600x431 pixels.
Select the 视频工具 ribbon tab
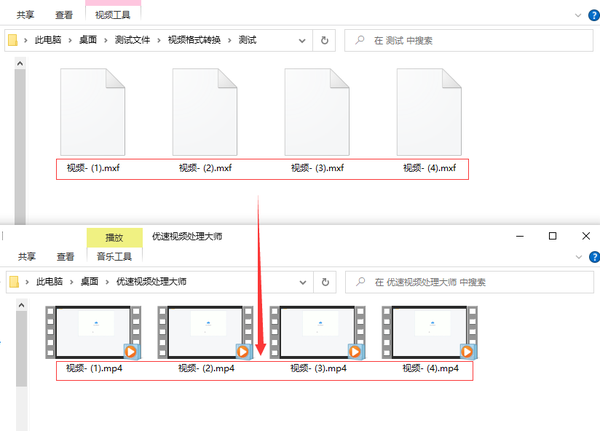(113, 15)
